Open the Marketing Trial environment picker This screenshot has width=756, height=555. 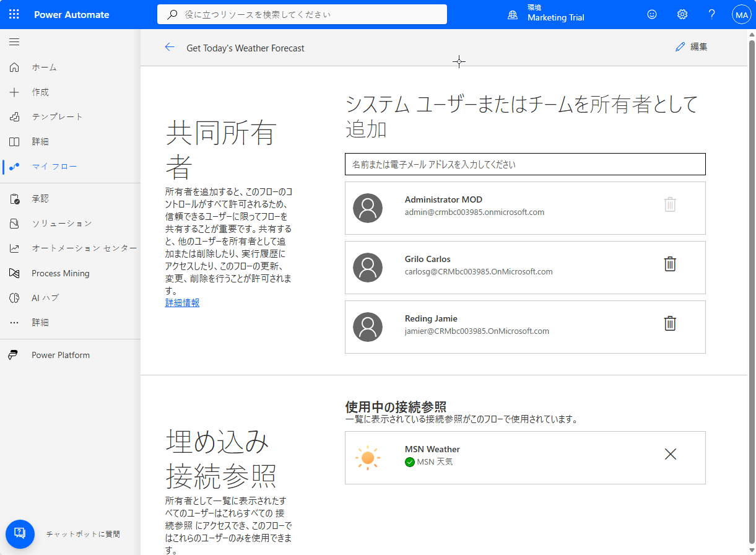pos(555,14)
